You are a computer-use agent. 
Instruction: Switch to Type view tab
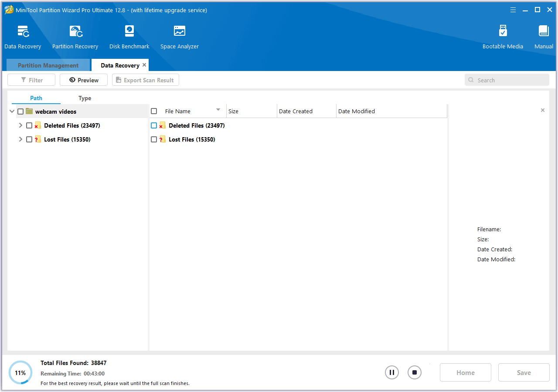[85, 98]
